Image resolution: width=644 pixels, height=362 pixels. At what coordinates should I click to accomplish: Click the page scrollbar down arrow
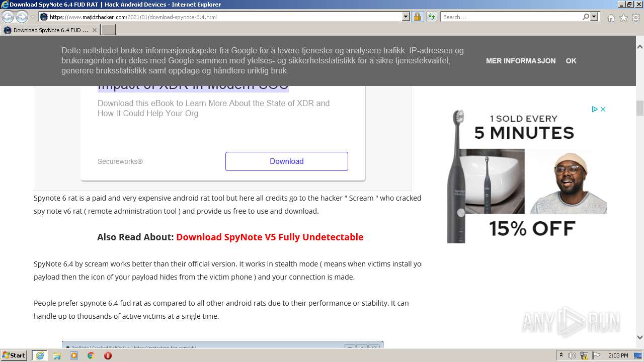(640, 337)
